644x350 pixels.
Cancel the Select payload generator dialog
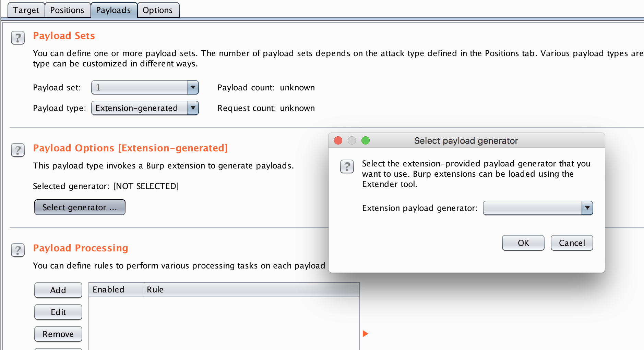pos(571,243)
